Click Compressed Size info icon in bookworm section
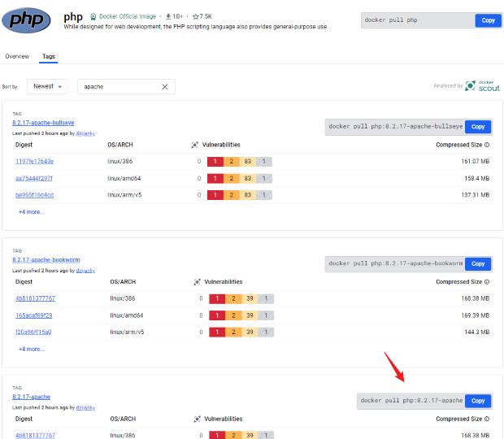Image resolution: width=504 pixels, height=439 pixels. pos(487,282)
